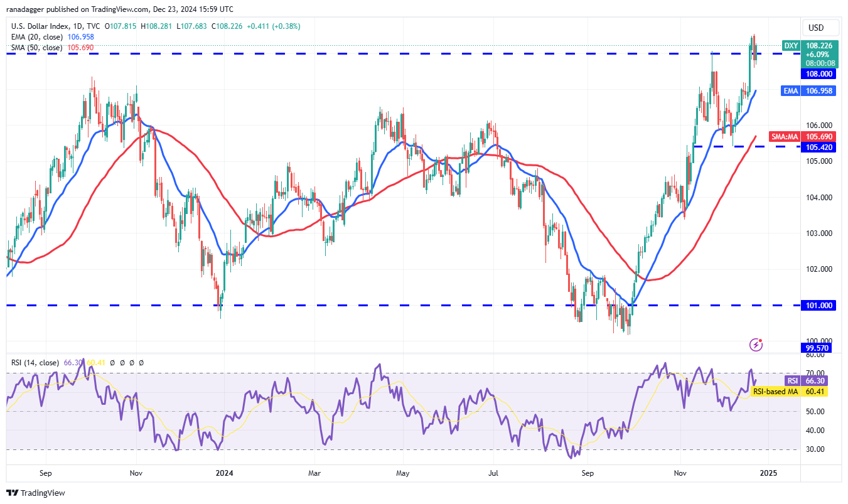Image resolution: width=848 pixels, height=504 pixels.
Task: Click the EMA (20, close) legend label
Action: (36, 37)
